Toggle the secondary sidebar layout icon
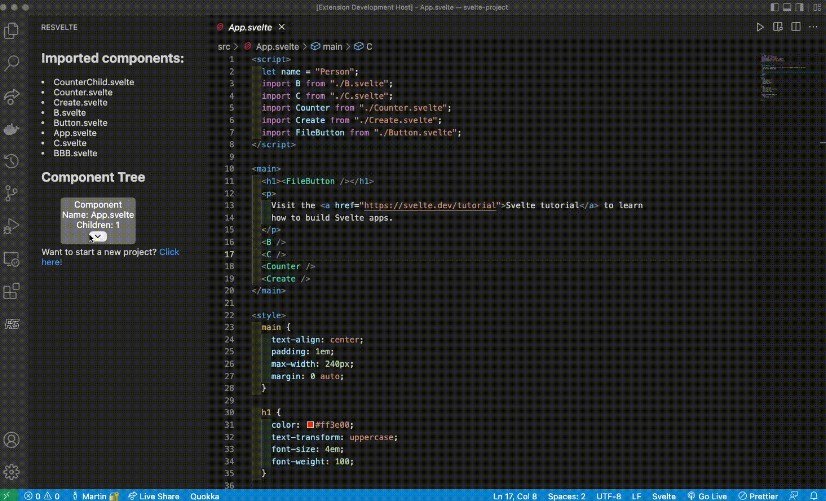This screenshot has width=826, height=501. 800,7
